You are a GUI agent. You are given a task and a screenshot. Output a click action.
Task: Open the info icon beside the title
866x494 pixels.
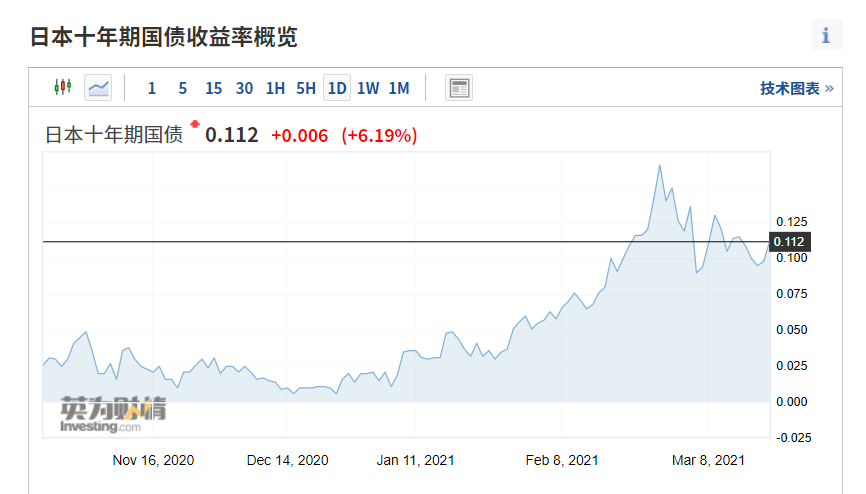(x=826, y=36)
